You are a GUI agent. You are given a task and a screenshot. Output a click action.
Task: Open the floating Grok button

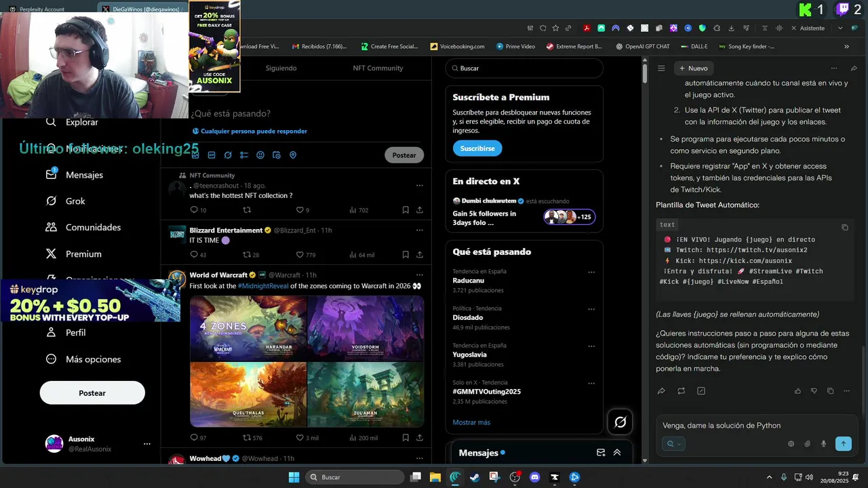620,422
